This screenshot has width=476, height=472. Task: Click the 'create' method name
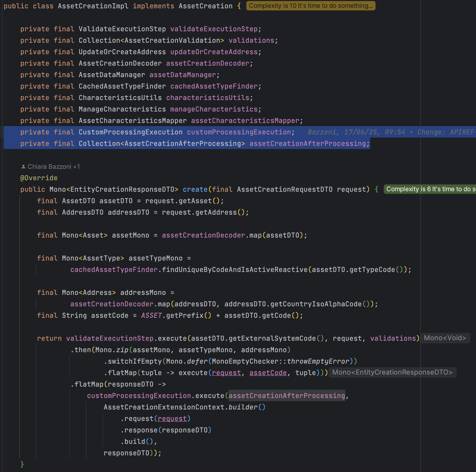(x=195, y=189)
